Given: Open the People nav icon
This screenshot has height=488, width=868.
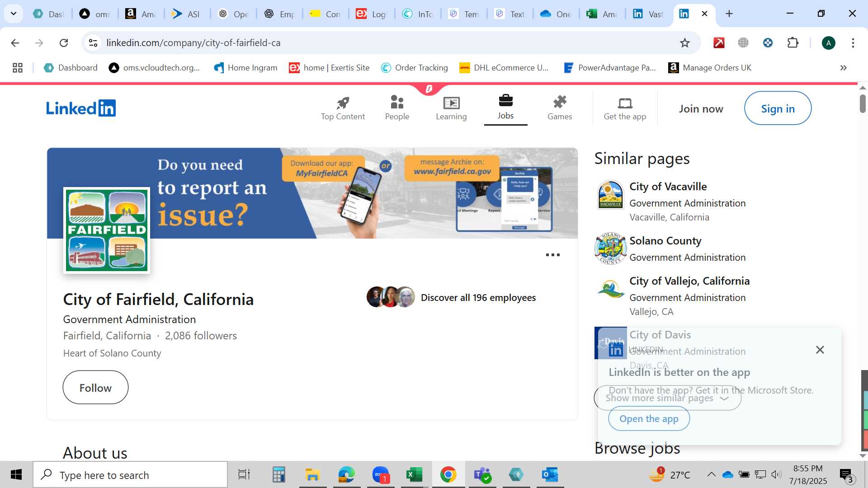Looking at the screenshot, I should (397, 108).
